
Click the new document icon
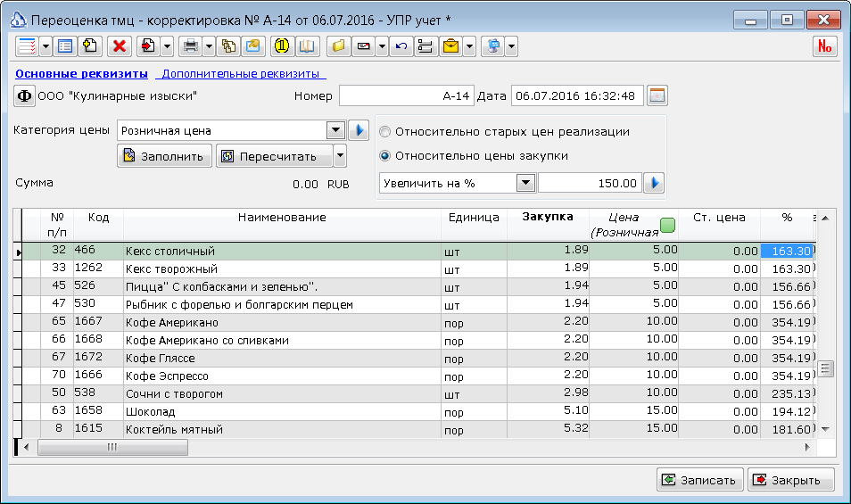point(90,46)
